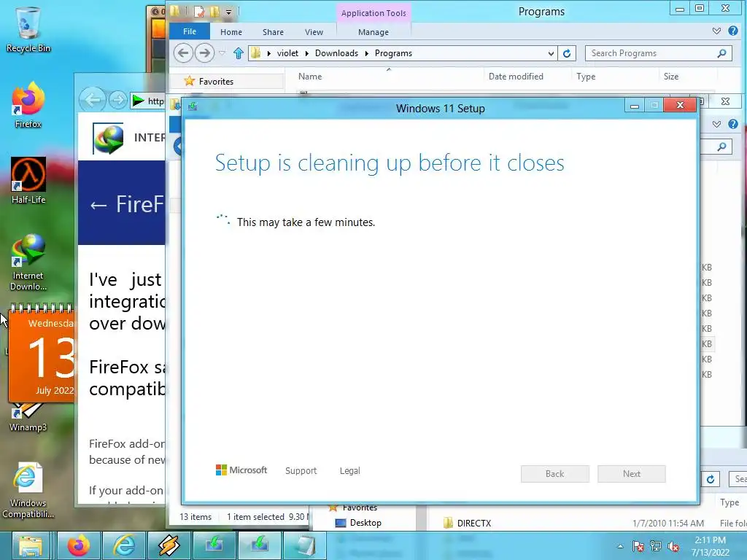Refresh the second Explorer window behind Setup
The image size is (747, 560).
(711, 479)
